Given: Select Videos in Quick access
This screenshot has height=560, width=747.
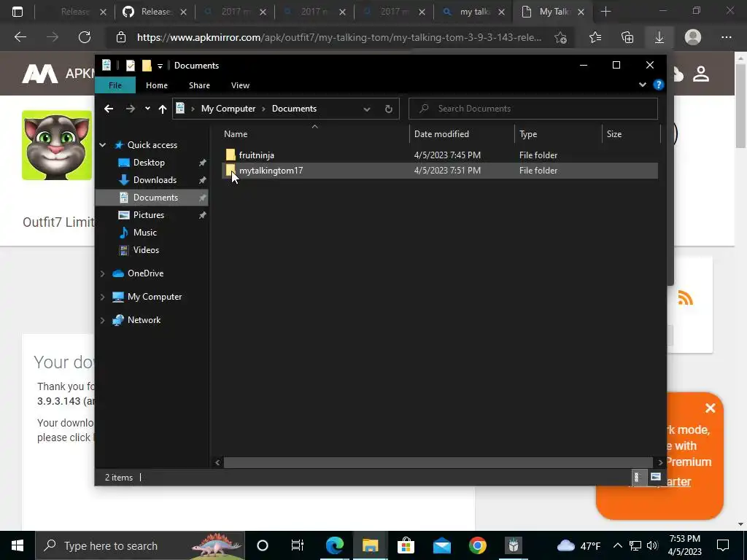Looking at the screenshot, I should 146,250.
